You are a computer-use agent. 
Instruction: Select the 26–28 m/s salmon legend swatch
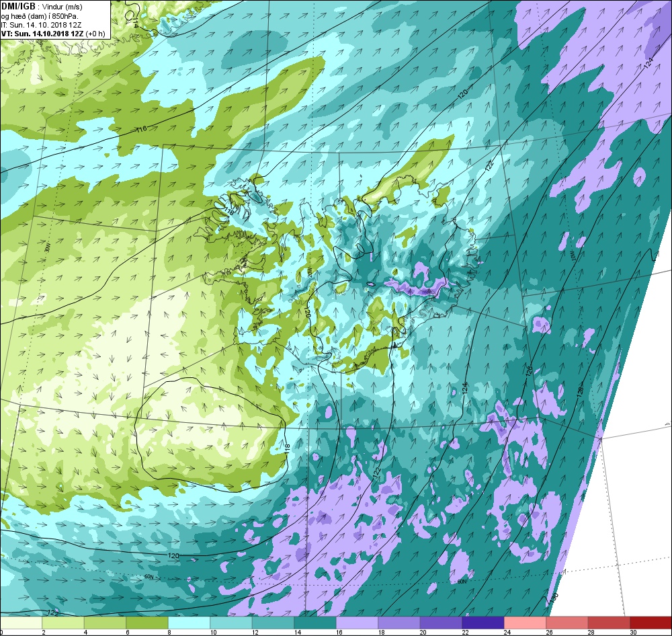567,623
